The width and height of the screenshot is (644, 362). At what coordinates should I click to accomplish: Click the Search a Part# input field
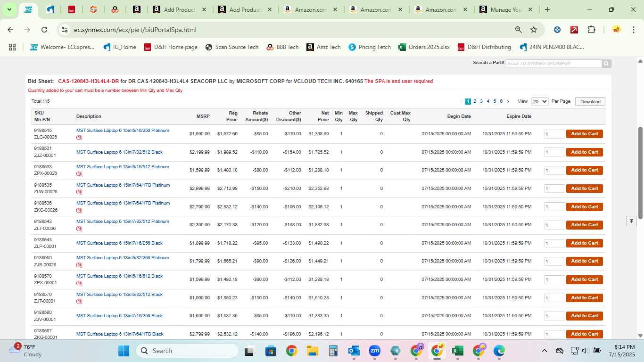click(553, 64)
